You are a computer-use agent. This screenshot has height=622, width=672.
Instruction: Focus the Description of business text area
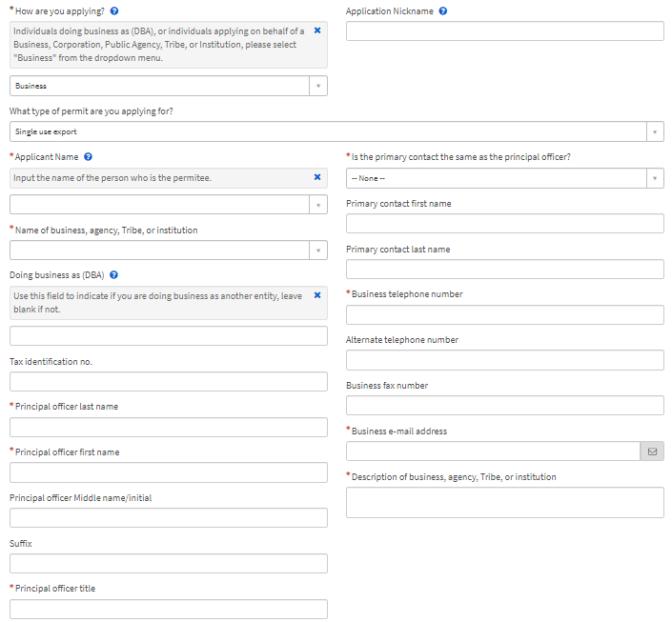(x=504, y=502)
